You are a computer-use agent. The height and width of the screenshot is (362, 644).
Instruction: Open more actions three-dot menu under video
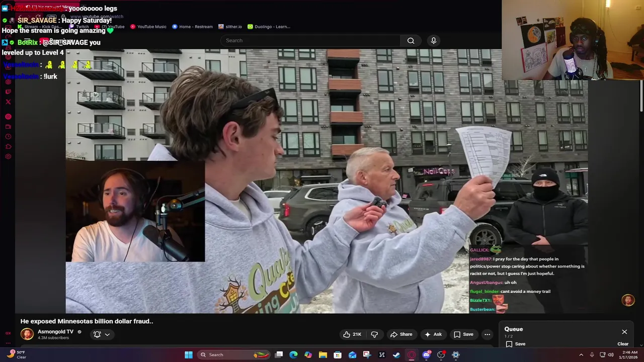click(487, 334)
